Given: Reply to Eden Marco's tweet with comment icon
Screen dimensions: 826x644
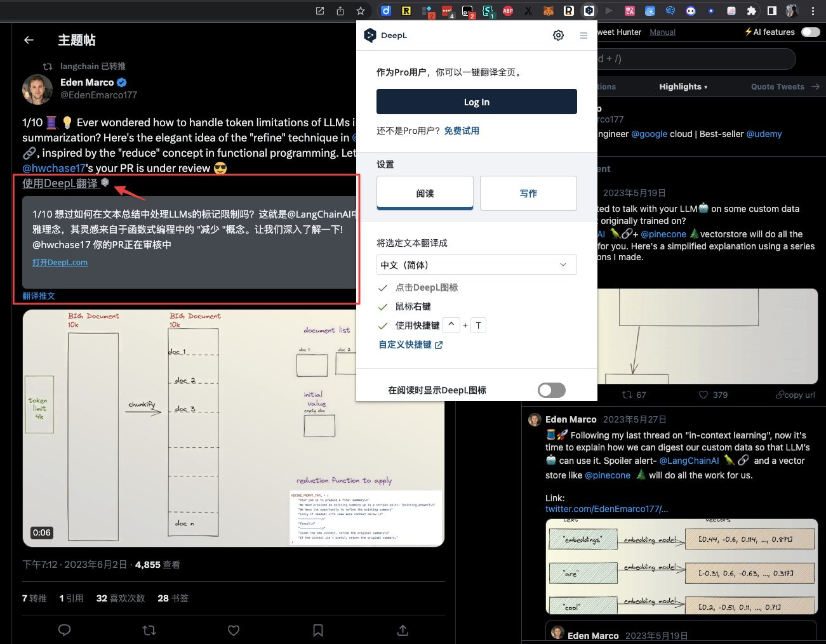Looking at the screenshot, I should (x=64, y=630).
